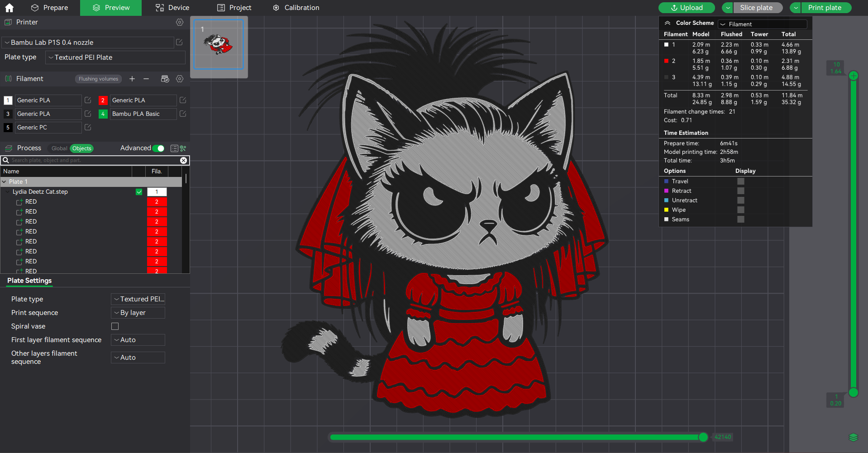Click the Print plate button
The width and height of the screenshot is (868, 453).
826,8
